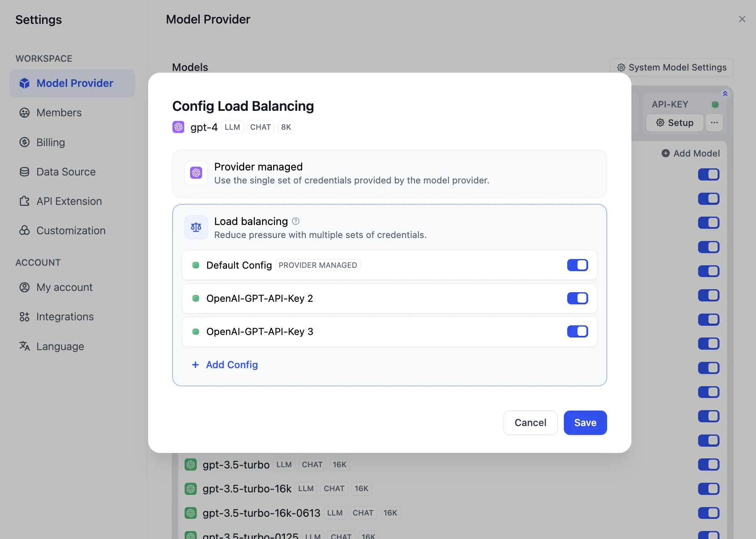Disable the OpenAI-GPT-API-Key 2 toggle

pos(577,298)
